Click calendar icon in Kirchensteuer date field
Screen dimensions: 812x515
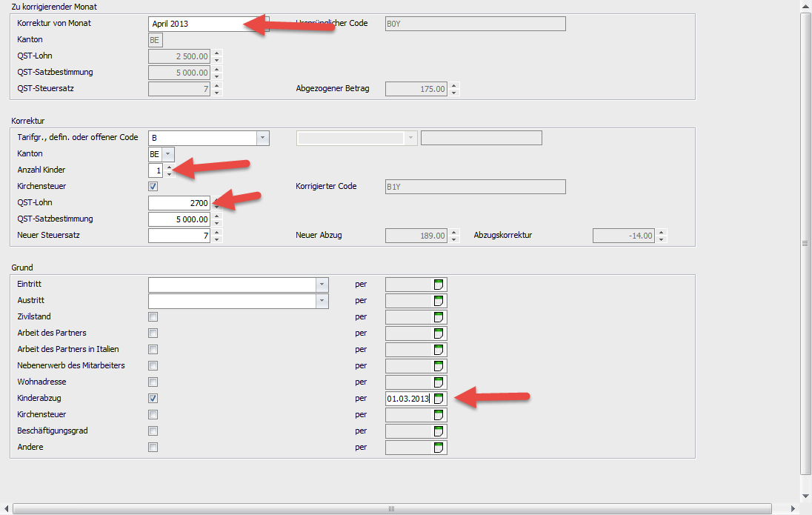click(438, 415)
